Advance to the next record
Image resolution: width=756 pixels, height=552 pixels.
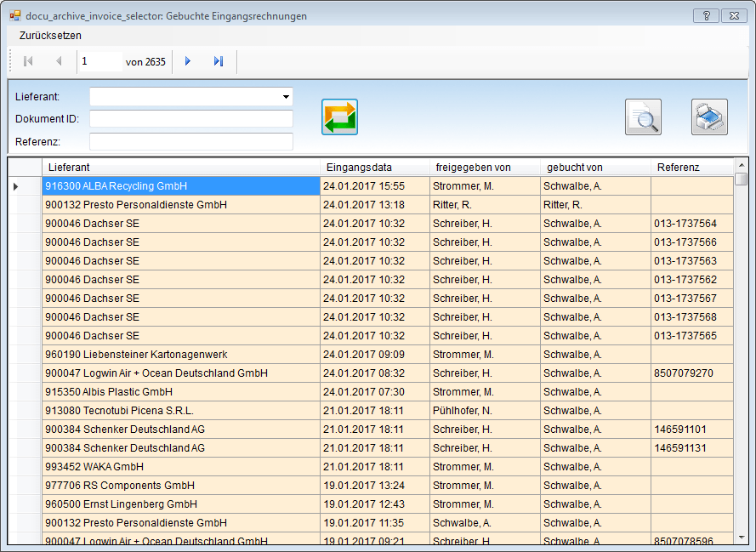pos(188,61)
